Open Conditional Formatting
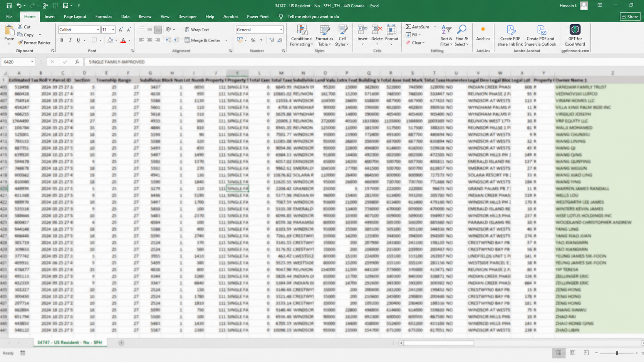The height and width of the screenshot is (362, 644). tap(302, 36)
